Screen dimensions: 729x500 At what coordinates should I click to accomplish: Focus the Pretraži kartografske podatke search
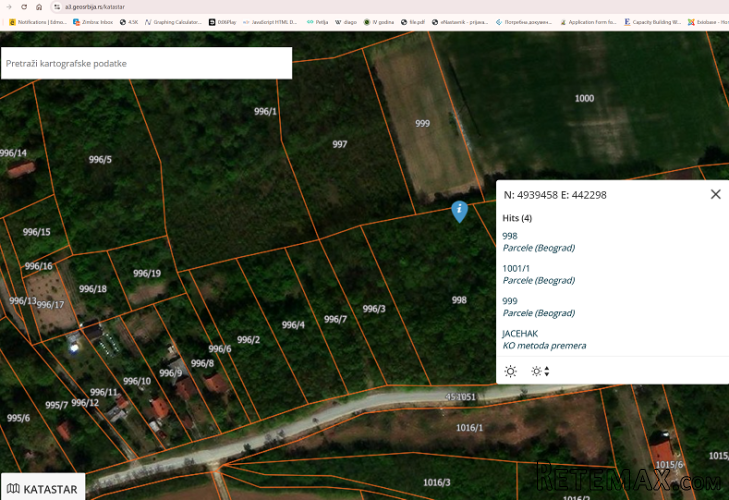(x=146, y=63)
